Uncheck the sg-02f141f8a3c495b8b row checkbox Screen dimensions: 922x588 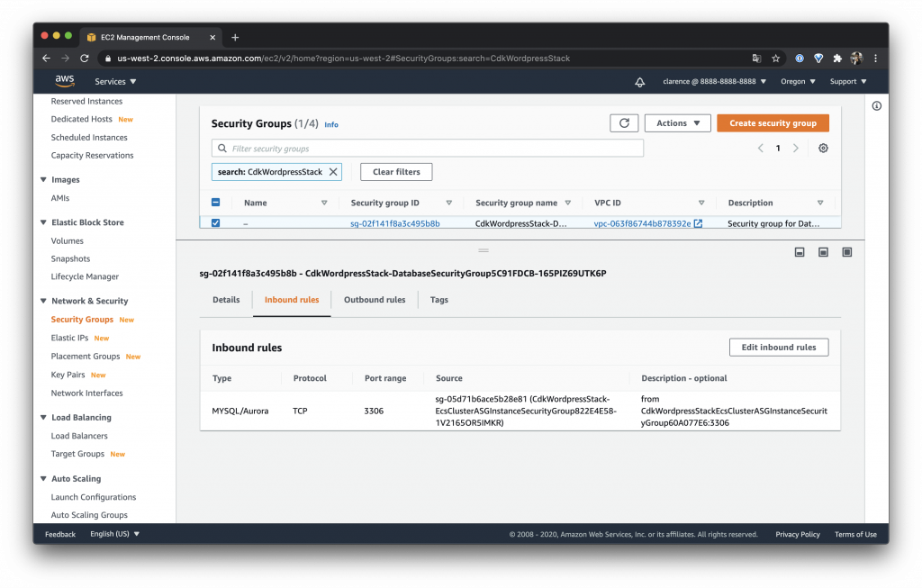click(216, 222)
